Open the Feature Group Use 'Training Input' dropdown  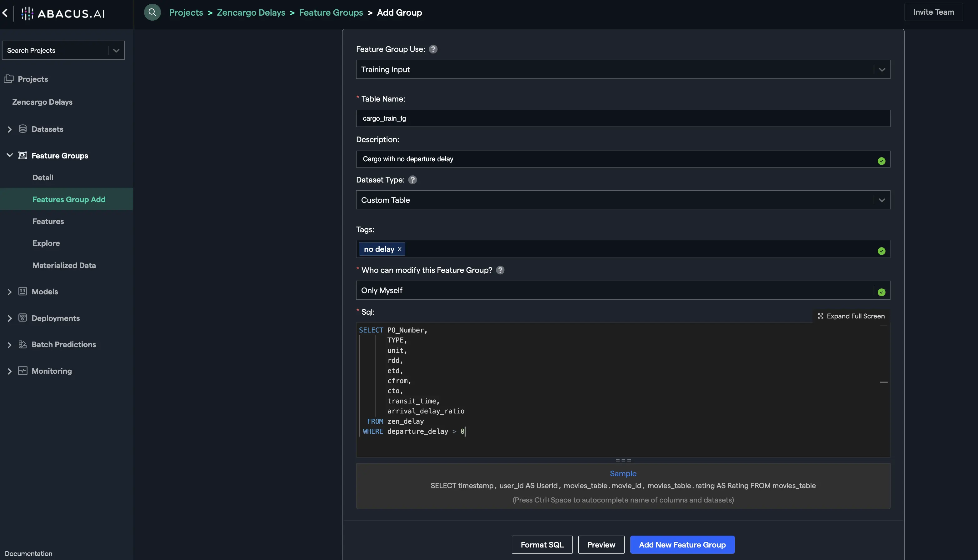tap(623, 69)
